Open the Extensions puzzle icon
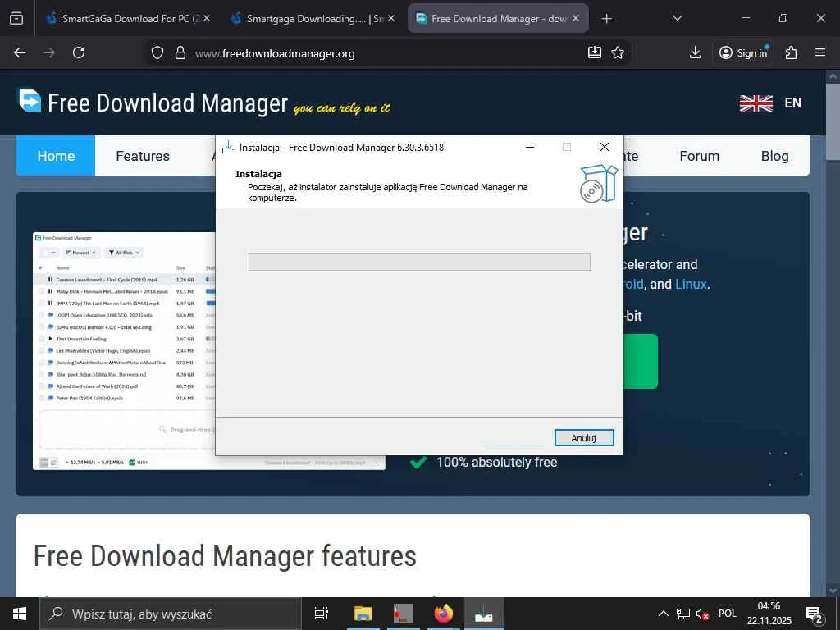Screen dimensions: 840x630 tap(792, 52)
